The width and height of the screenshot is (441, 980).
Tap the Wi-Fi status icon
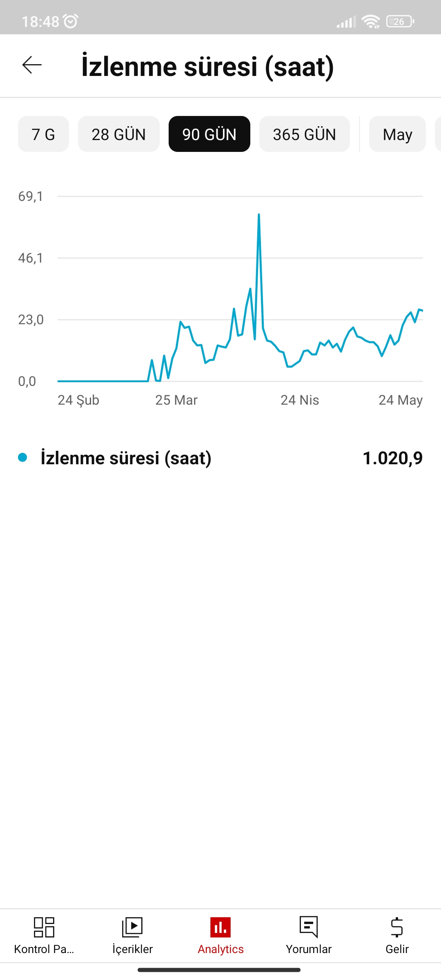371,21
